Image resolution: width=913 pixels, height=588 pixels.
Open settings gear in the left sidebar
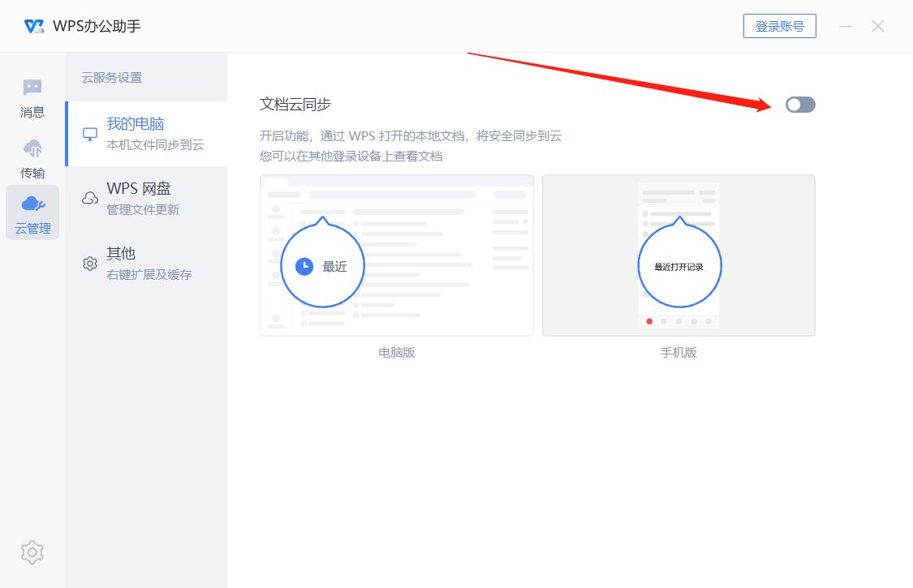click(32, 552)
